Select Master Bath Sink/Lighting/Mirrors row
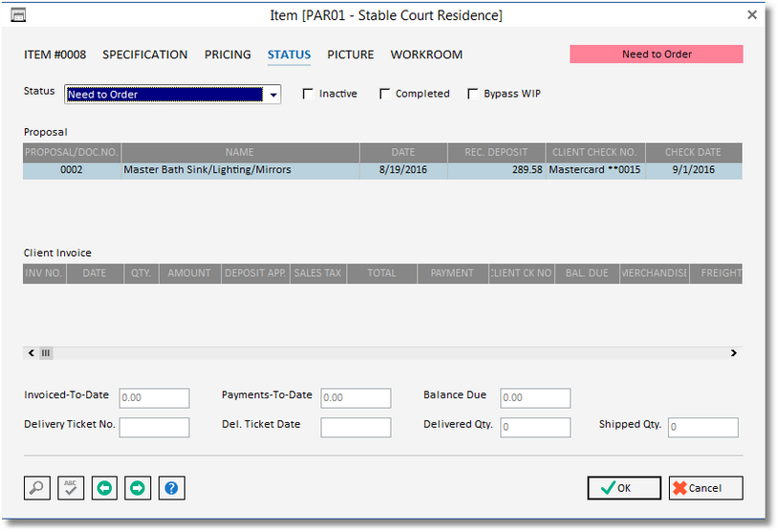The image size is (778, 532). pos(382,170)
